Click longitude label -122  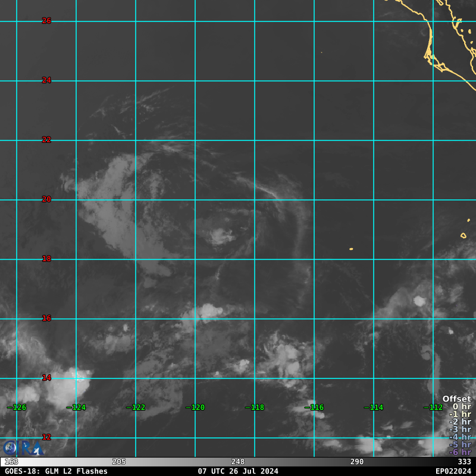(136, 408)
